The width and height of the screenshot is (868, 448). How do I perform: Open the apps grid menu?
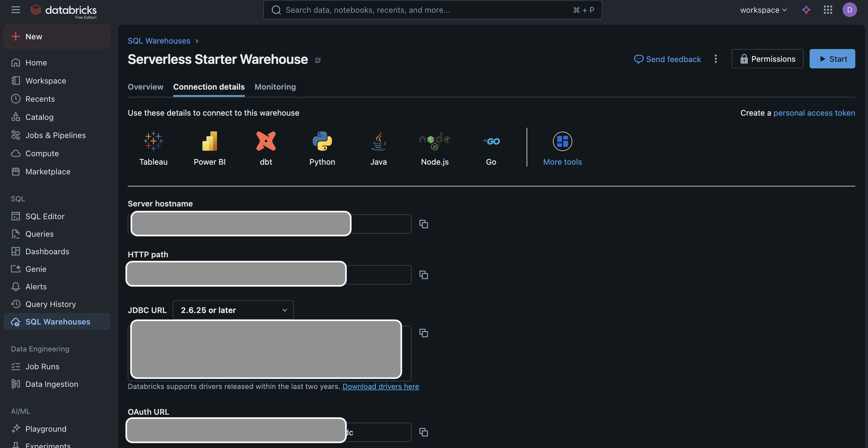point(827,10)
